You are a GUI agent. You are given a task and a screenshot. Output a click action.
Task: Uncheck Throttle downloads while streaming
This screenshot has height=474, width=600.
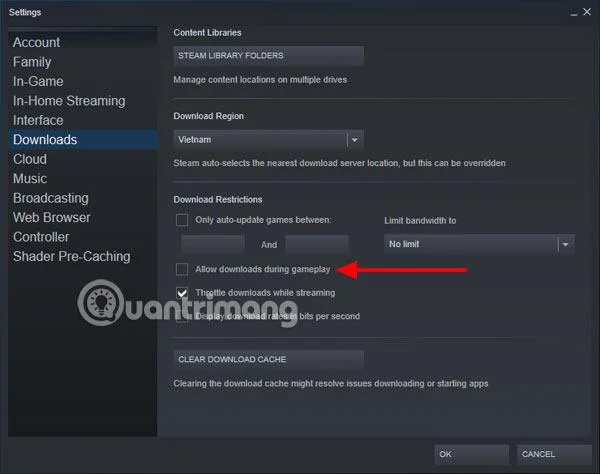[x=182, y=293]
